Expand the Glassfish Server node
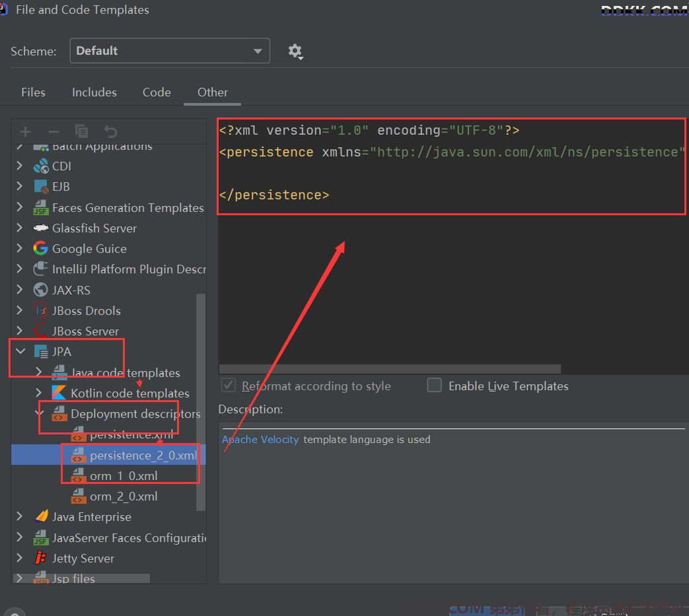The width and height of the screenshot is (689, 616). [x=19, y=227]
